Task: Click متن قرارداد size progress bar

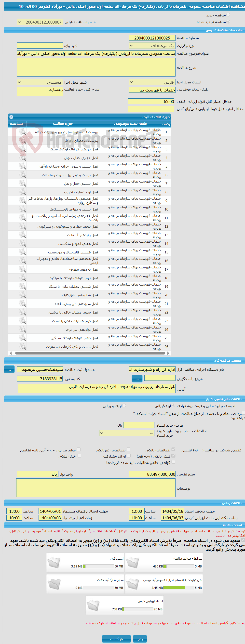Action: click(x=178, y=588)
